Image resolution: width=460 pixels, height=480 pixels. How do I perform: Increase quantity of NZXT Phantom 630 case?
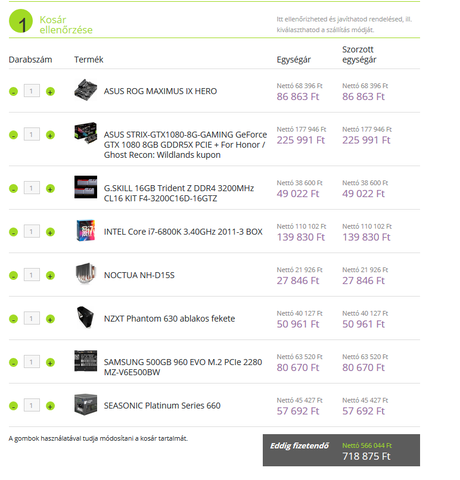pos(50,319)
